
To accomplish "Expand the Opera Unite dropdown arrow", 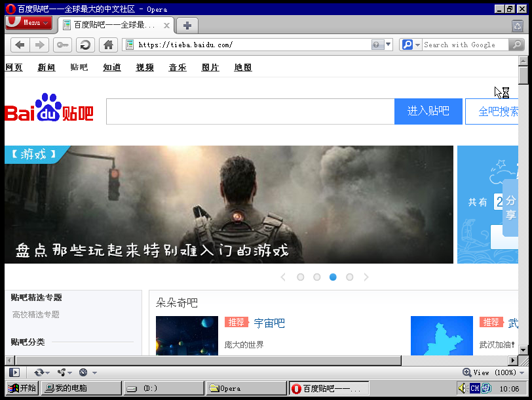I will pos(70,373).
